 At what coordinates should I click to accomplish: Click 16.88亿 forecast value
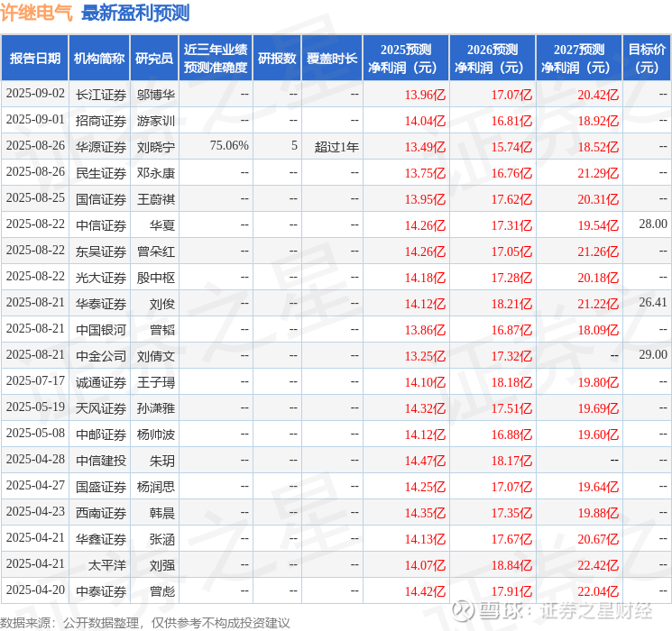click(x=511, y=434)
